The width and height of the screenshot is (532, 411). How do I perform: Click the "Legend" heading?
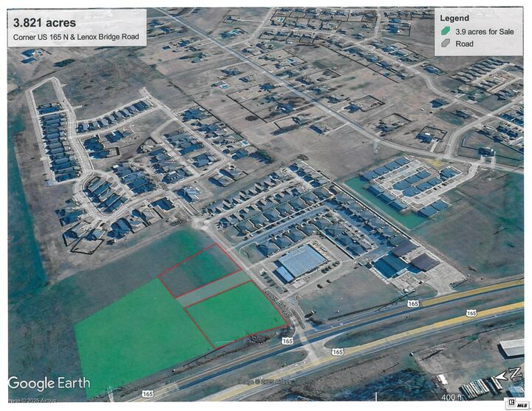(454, 18)
